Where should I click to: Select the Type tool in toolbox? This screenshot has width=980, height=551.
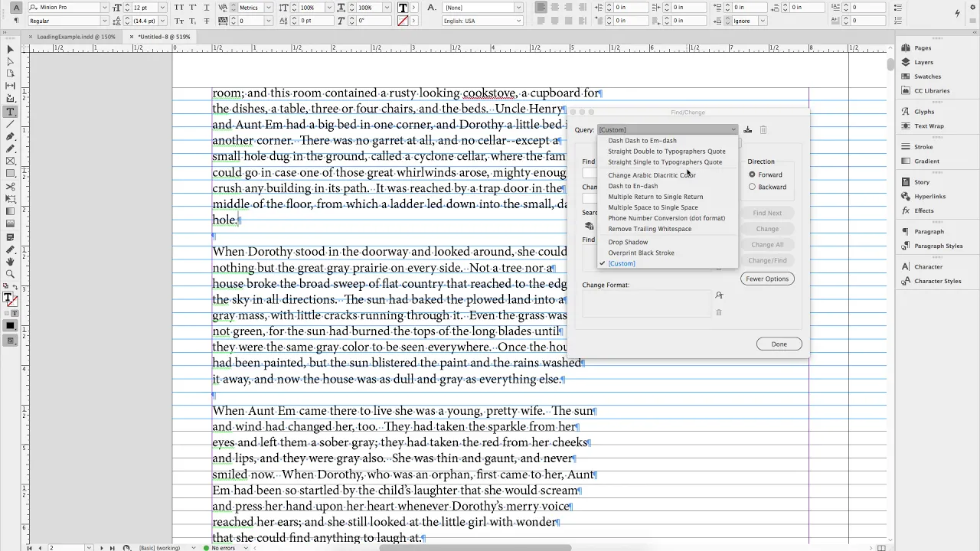[x=10, y=112]
